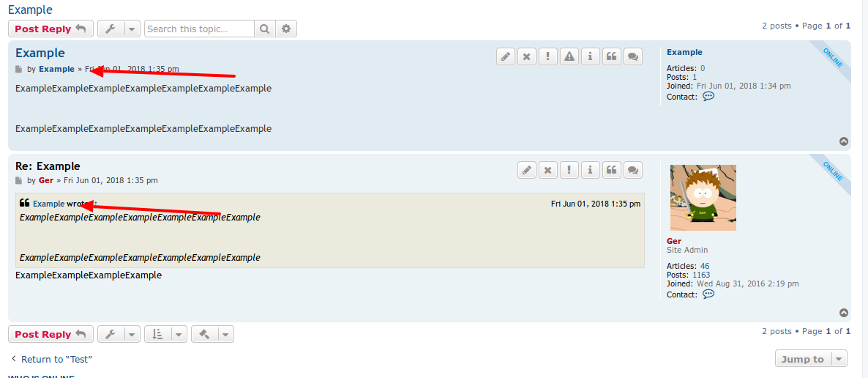
Task: Click quote icon on Ger's reply
Action: coord(612,170)
